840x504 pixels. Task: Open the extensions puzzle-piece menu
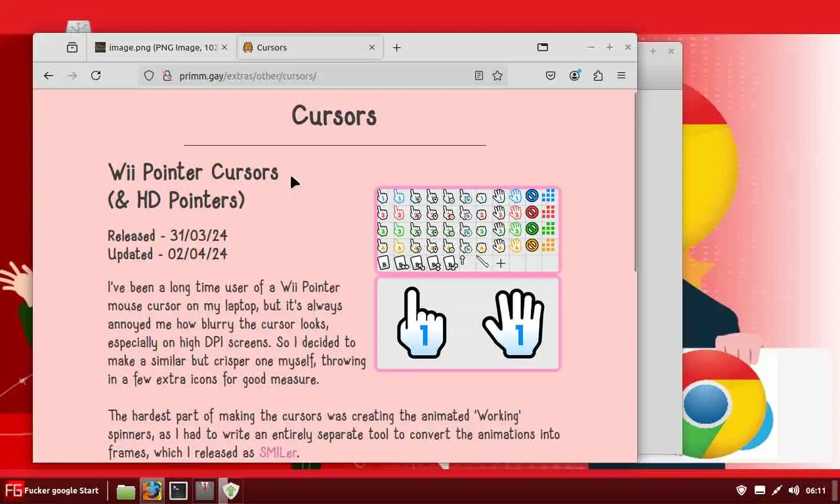pyautogui.click(x=598, y=75)
